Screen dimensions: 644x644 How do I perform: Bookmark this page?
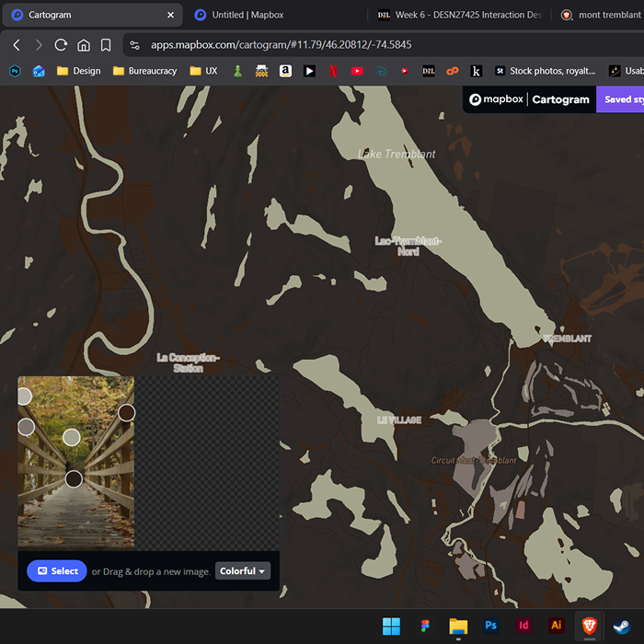pyautogui.click(x=106, y=45)
